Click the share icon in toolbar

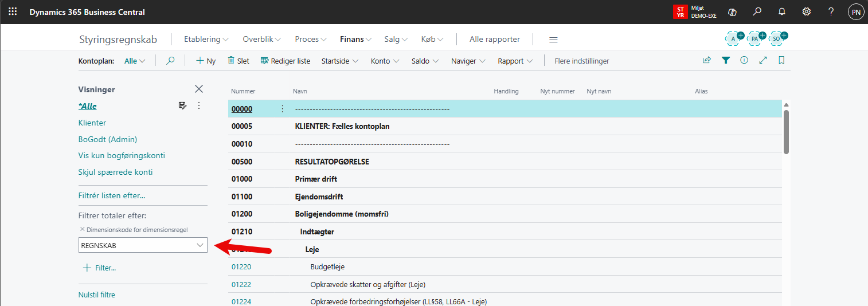(707, 60)
